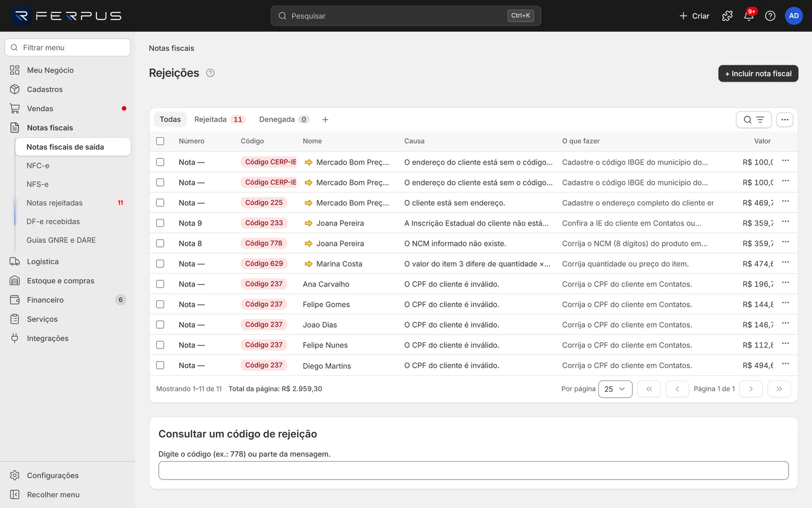Click the Rejeições help info icon
Screen dimensions: 812x508
(x=210, y=73)
